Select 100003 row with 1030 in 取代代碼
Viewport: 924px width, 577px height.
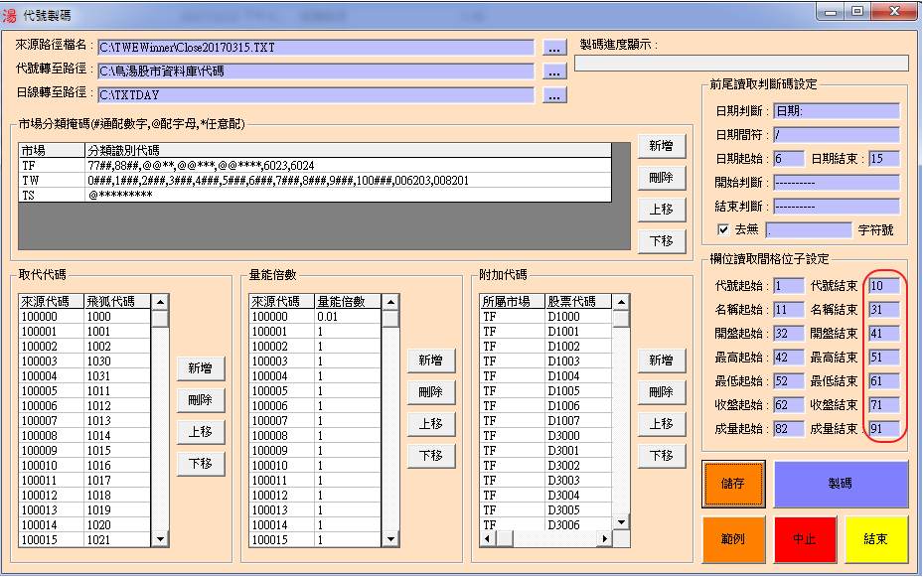tap(84, 361)
